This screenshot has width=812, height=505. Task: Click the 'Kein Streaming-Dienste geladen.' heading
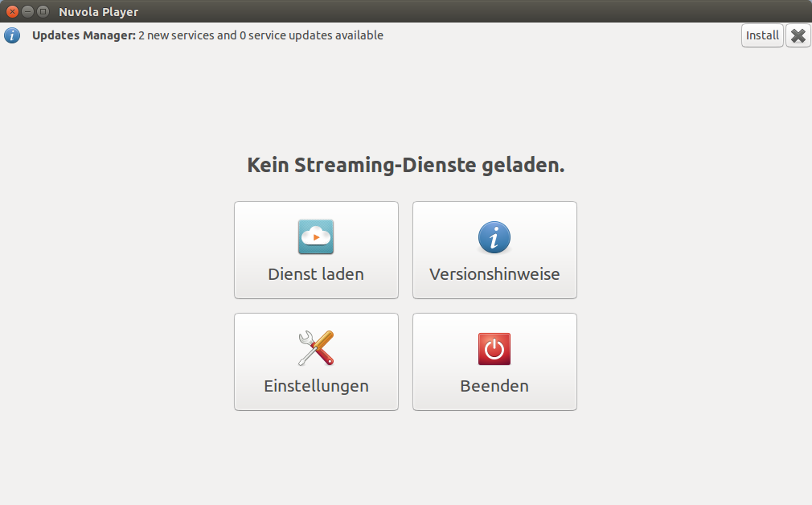(x=405, y=165)
